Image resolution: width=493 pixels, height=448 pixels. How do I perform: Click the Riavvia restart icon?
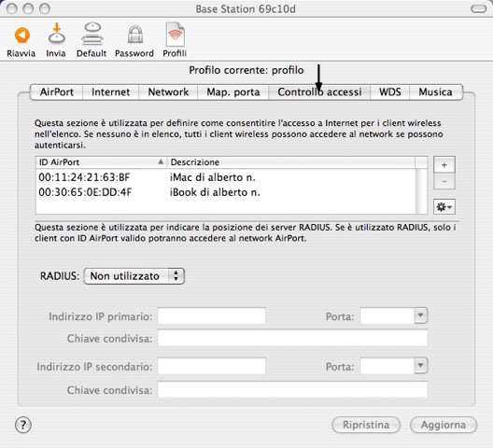(x=22, y=35)
